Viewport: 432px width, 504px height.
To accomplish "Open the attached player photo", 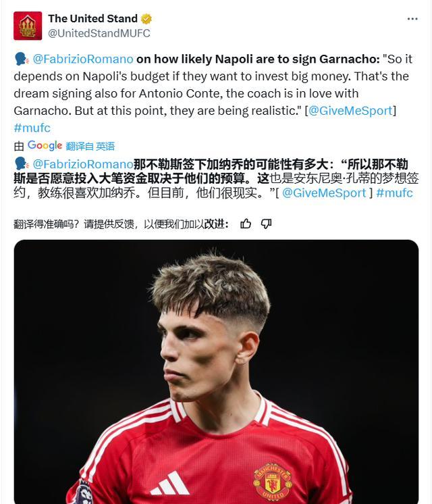I will point(216,351).
